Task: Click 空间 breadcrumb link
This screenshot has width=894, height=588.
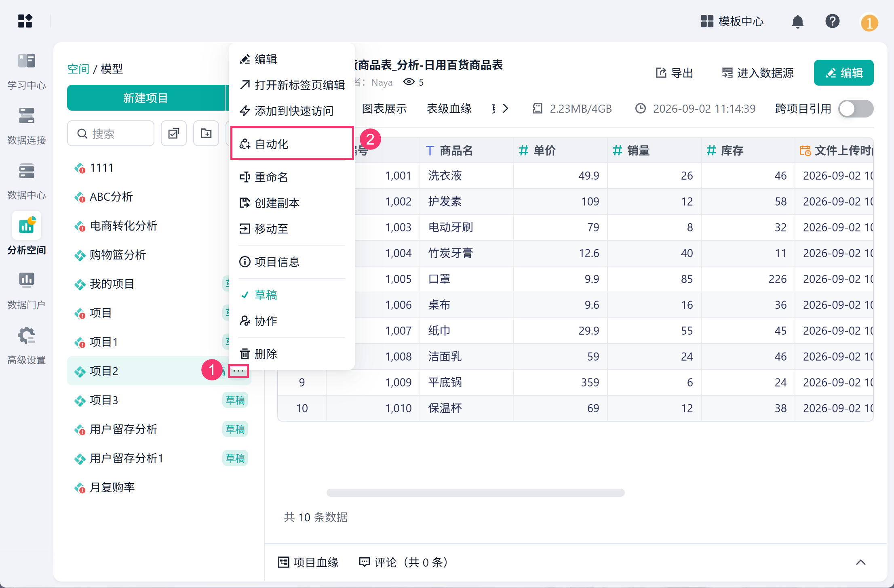Action: click(x=78, y=69)
